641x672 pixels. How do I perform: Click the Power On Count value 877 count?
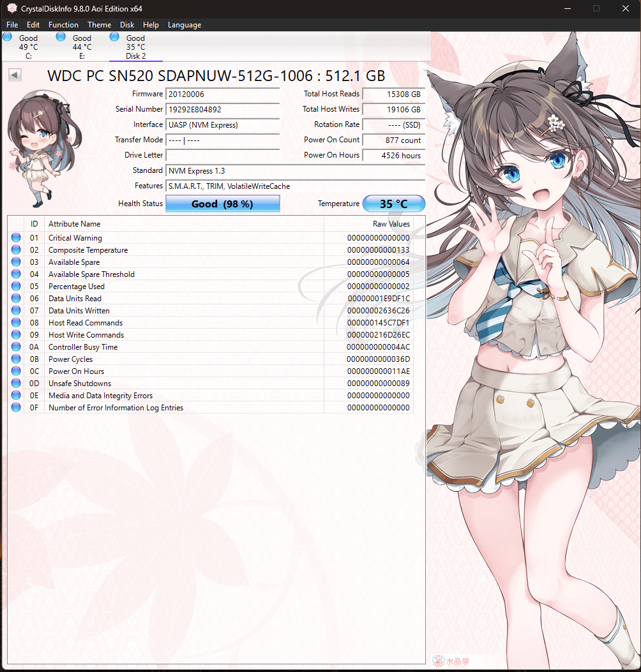click(394, 140)
